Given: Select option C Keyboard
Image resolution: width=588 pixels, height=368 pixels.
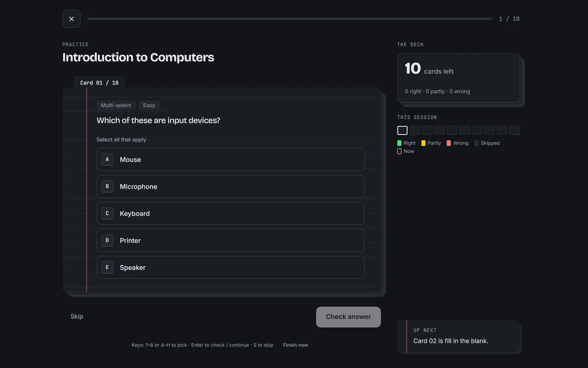Looking at the screenshot, I should 230,213.
